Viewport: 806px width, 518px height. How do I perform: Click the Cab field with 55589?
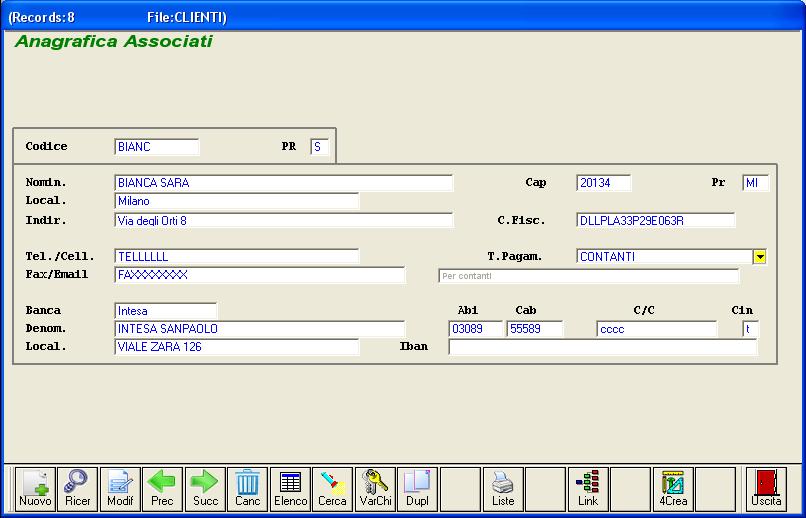click(535, 329)
